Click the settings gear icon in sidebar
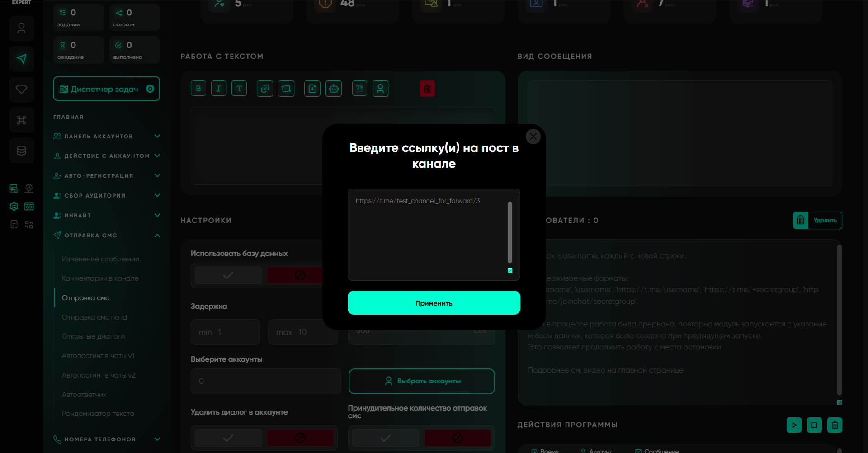Screen dimensions: 868x453 (14, 207)
